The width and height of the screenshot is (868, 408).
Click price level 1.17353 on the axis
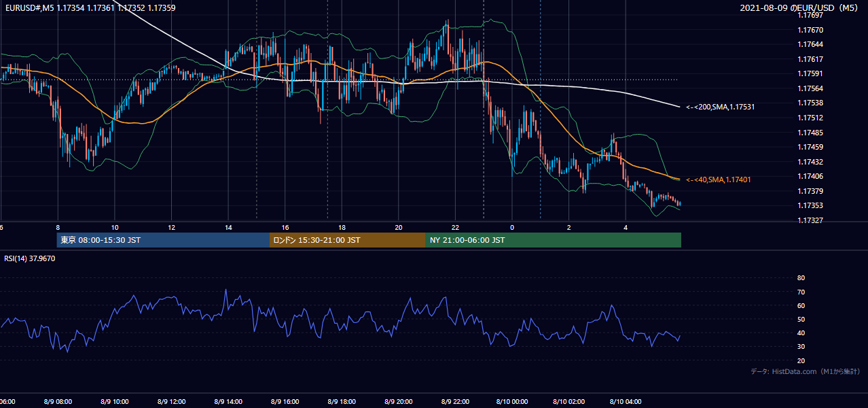[810, 205]
